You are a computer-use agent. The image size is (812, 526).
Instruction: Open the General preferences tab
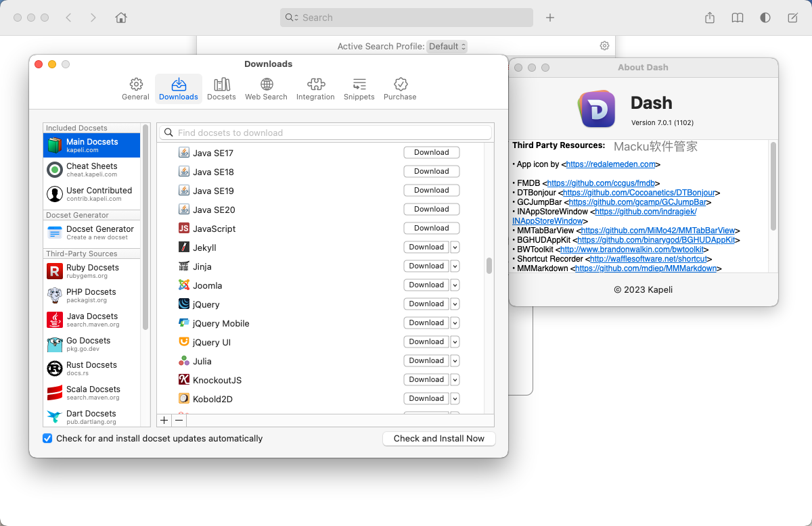pos(135,89)
